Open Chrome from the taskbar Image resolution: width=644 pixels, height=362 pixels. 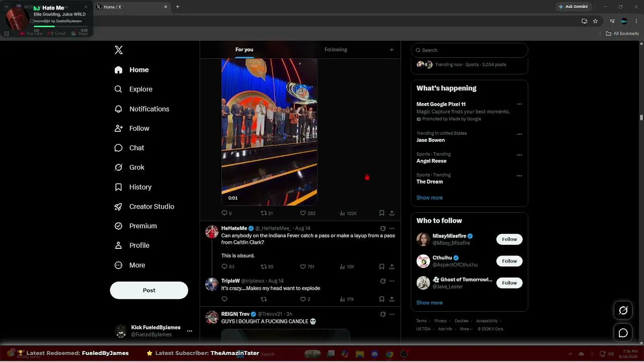389,354
